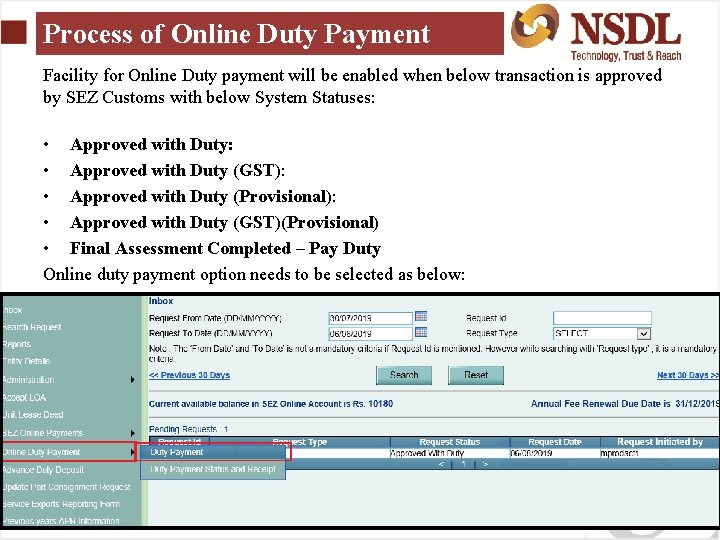Open Accept LOA menu item
This screenshot has width=720, height=540.
click(x=24, y=398)
